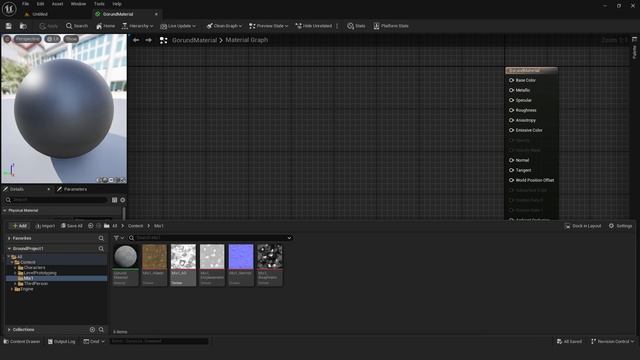The image size is (640, 360).
Task: Open the Clean Graph dropdown
Action: tap(224, 26)
